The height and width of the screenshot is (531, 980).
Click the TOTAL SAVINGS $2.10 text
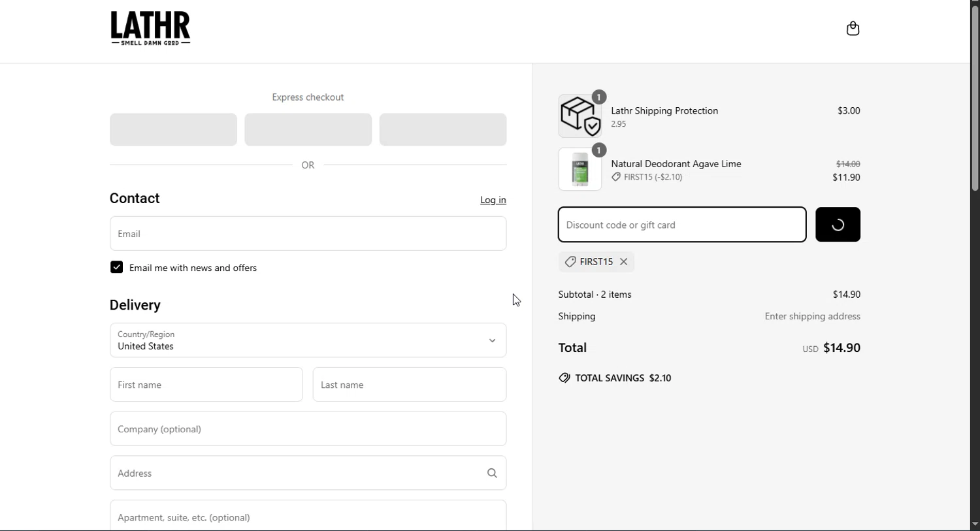pyautogui.click(x=623, y=378)
